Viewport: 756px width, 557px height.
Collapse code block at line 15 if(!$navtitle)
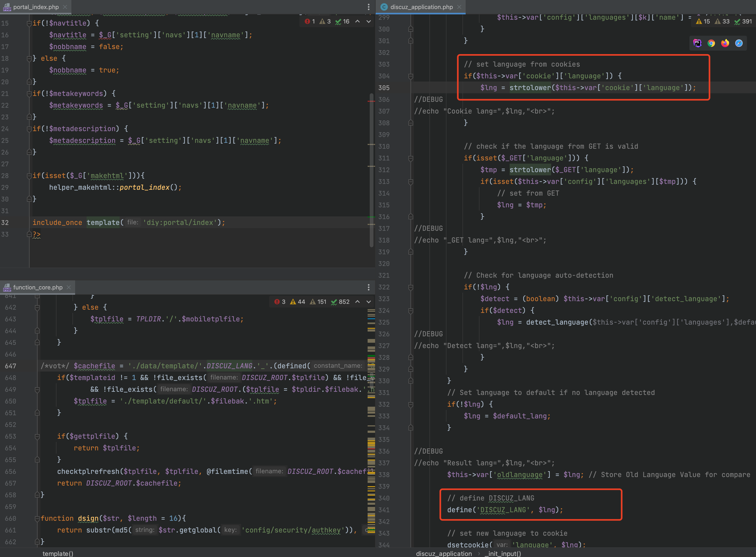pos(29,23)
